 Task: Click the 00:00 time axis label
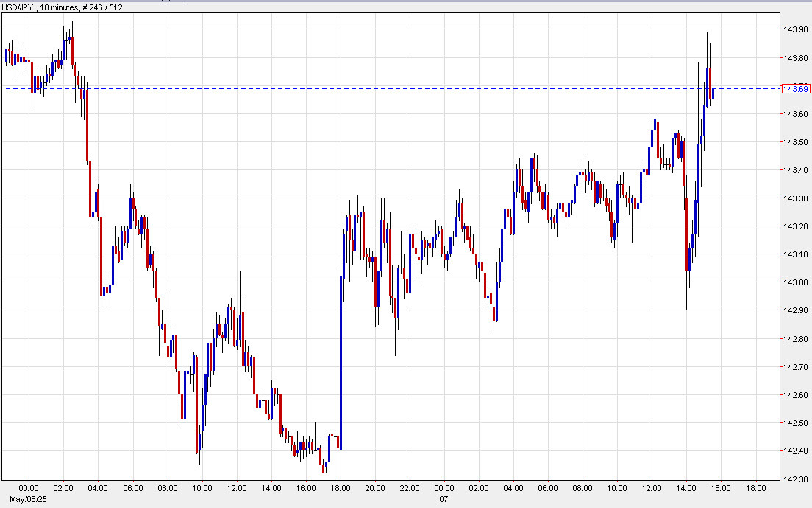(29, 487)
